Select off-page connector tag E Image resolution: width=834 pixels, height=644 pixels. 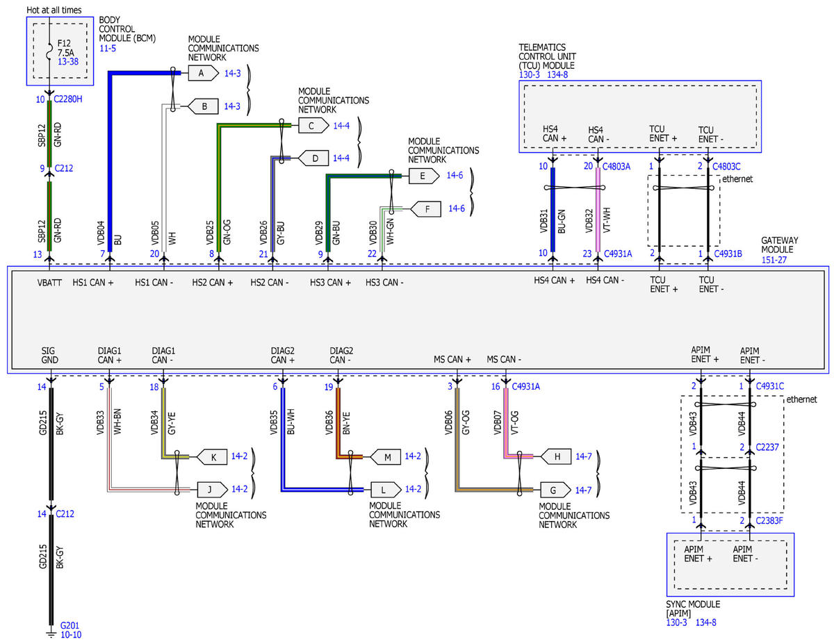tap(422, 176)
